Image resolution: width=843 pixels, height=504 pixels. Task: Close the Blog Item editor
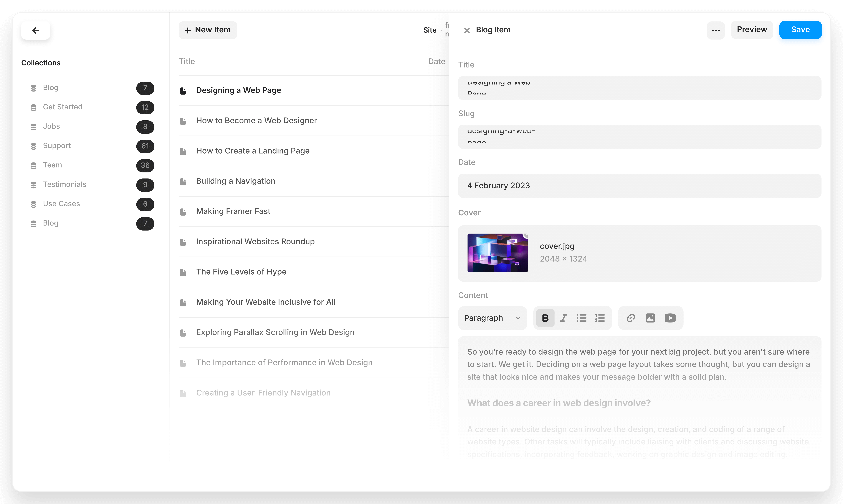[x=467, y=30]
